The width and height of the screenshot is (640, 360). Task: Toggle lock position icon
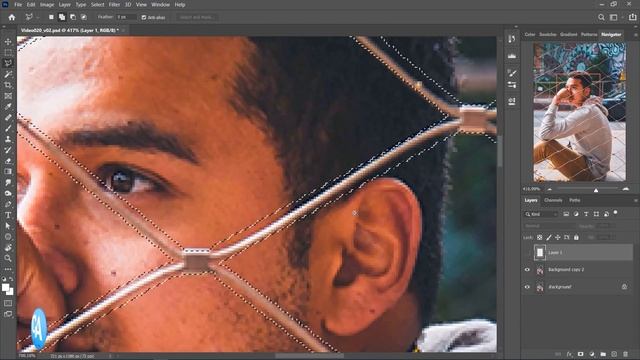tap(558, 237)
